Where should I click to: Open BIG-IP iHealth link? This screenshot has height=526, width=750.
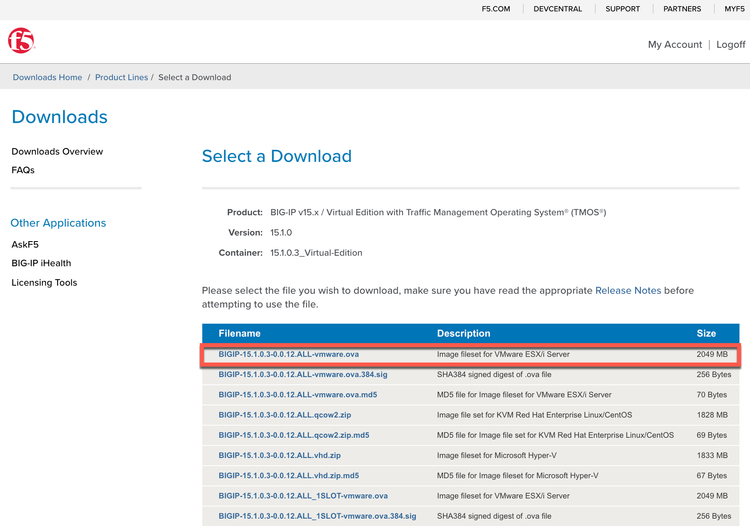coord(41,263)
